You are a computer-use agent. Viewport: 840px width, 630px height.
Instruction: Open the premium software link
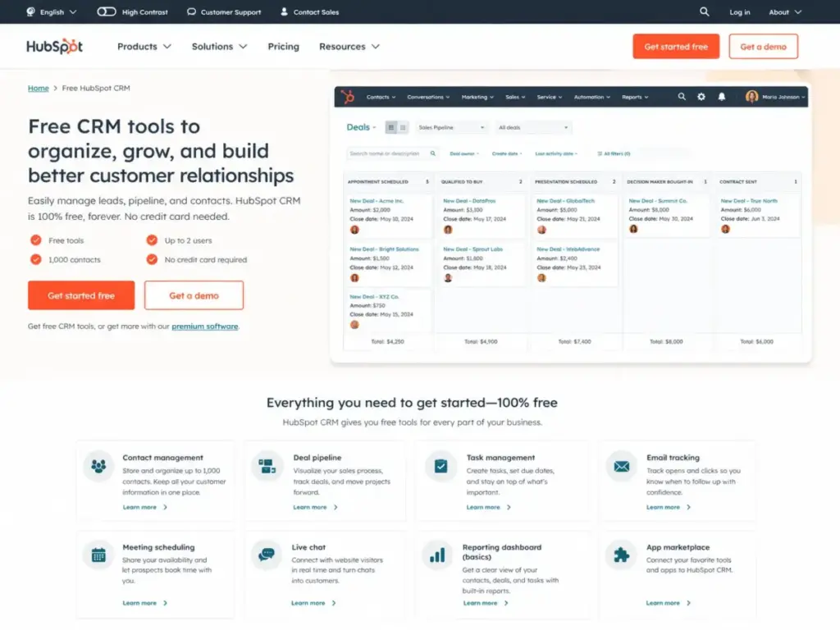pos(204,326)
